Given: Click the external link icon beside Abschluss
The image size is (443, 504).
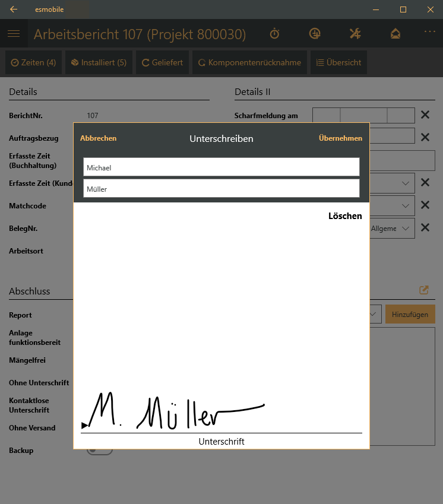Looking at the screenshot, I should (x=424, y=290).
